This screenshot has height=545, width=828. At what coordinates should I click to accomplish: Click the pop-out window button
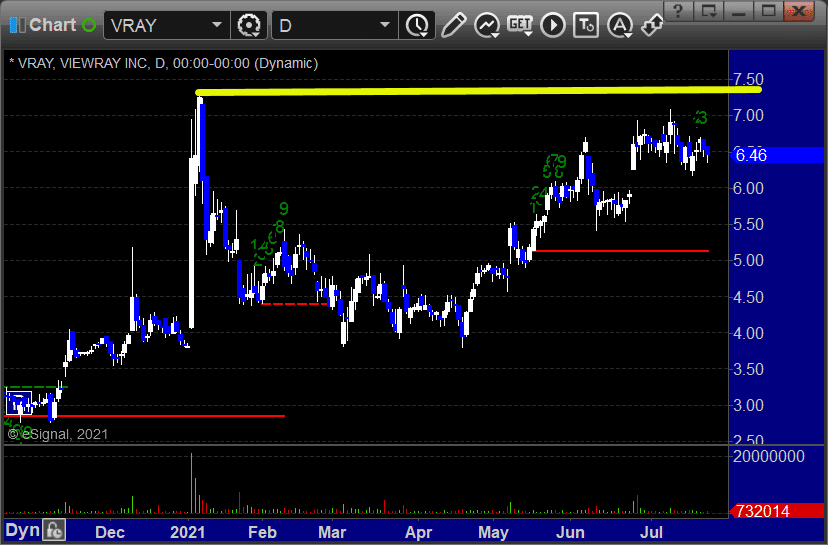click(x=708, y=11)
